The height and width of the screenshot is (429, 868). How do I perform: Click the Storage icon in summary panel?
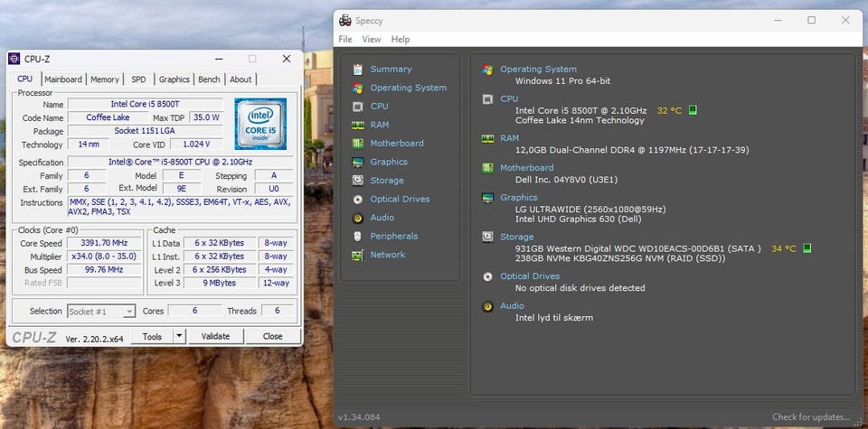click(487, 237)
